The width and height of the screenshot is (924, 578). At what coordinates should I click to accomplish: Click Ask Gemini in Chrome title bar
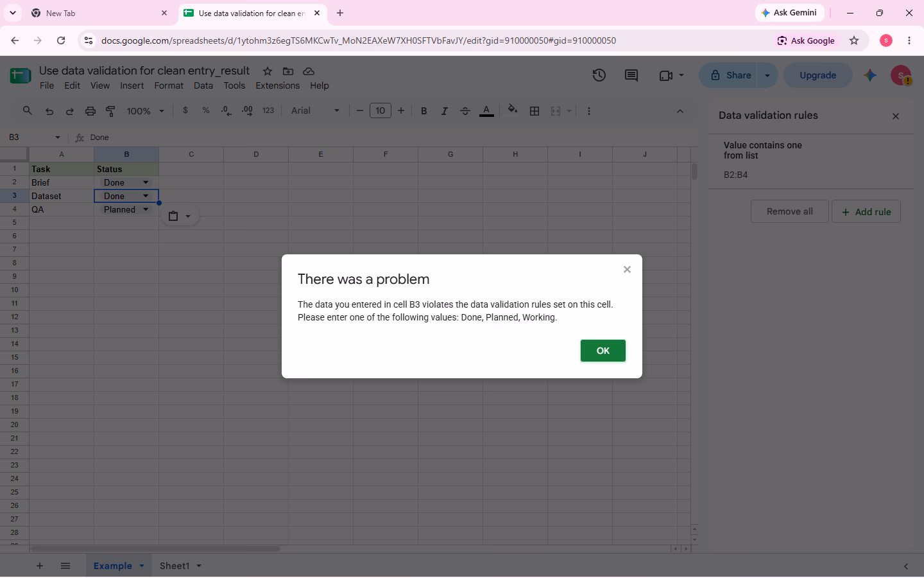coord(789,13)
